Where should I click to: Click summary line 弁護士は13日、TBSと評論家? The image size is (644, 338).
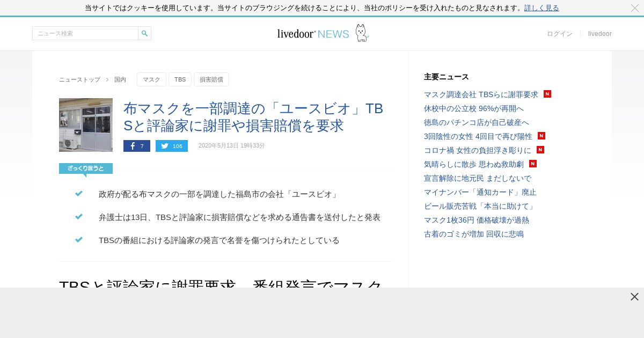(x=239, y=217)
